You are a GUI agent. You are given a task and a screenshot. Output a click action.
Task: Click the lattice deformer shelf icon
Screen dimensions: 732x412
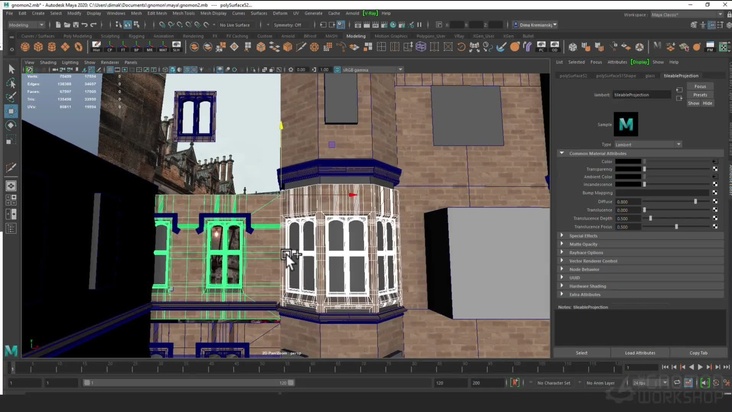(421, 47)
